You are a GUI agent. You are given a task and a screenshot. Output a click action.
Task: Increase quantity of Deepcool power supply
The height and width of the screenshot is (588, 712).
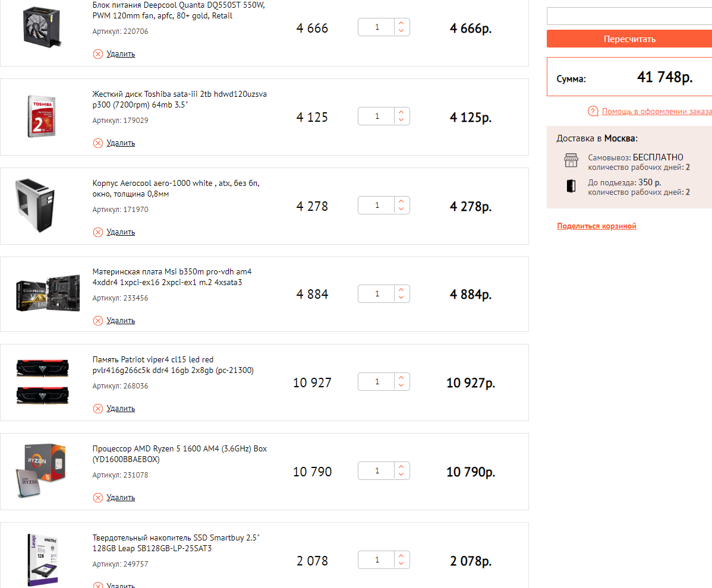pos(402,23)
